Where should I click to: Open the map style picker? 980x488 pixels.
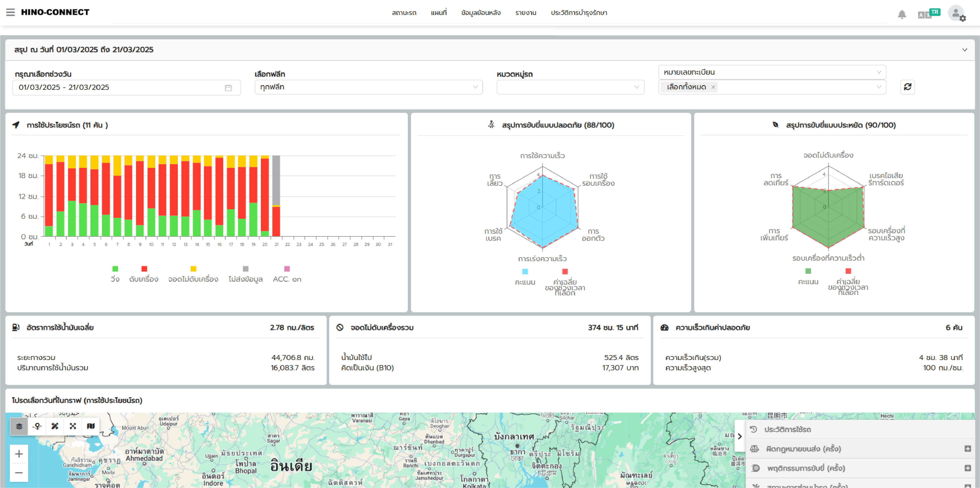point(91,426)
